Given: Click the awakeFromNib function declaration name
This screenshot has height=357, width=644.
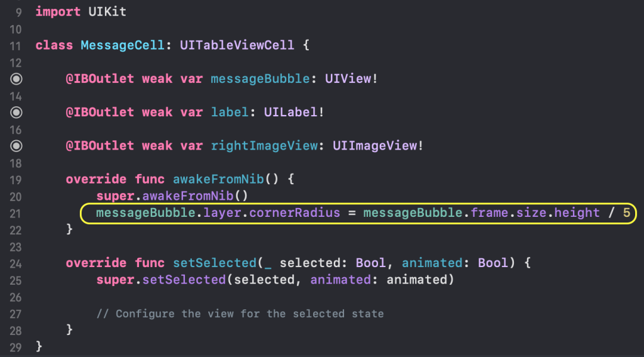Looking at the screenshot, I should click(219, 179).
